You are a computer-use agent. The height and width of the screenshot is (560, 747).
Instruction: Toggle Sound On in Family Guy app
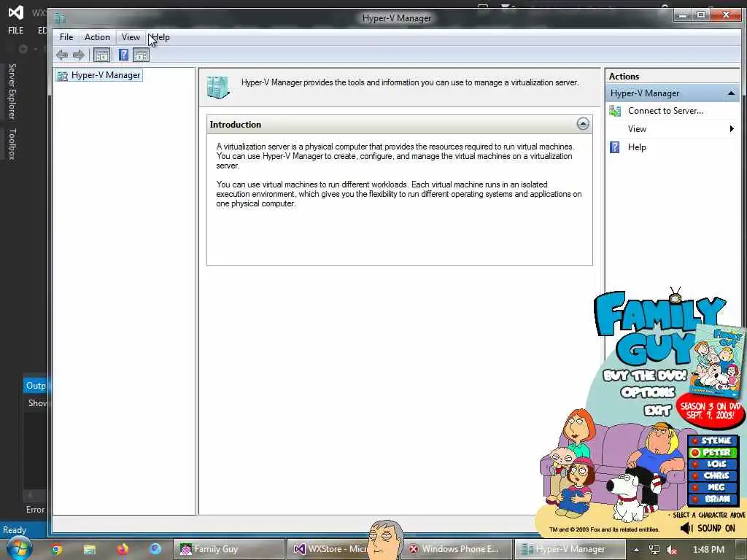708,529
